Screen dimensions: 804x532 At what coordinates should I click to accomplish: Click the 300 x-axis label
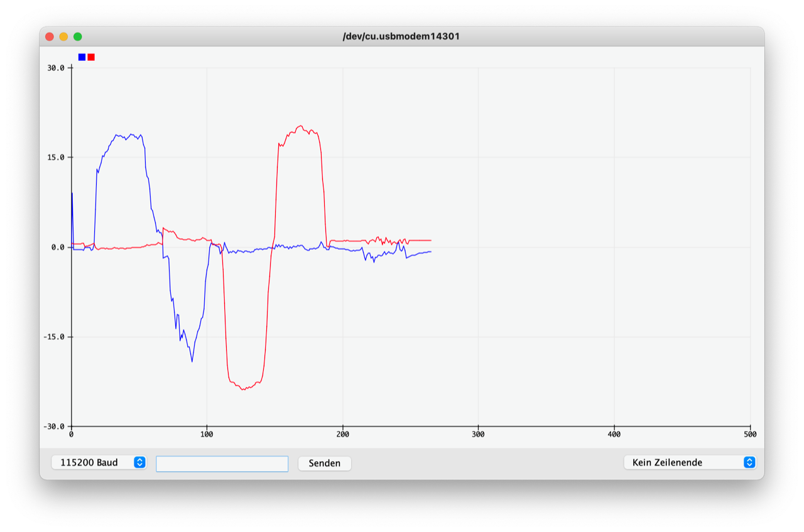click(x=478, y=434)
